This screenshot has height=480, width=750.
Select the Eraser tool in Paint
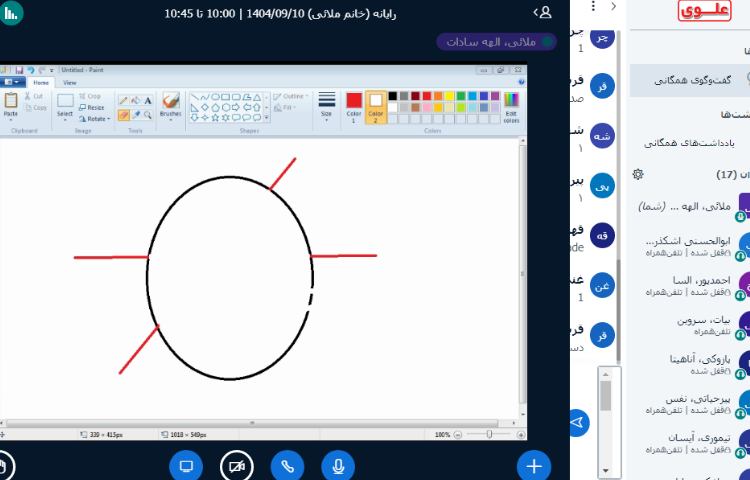124,115
